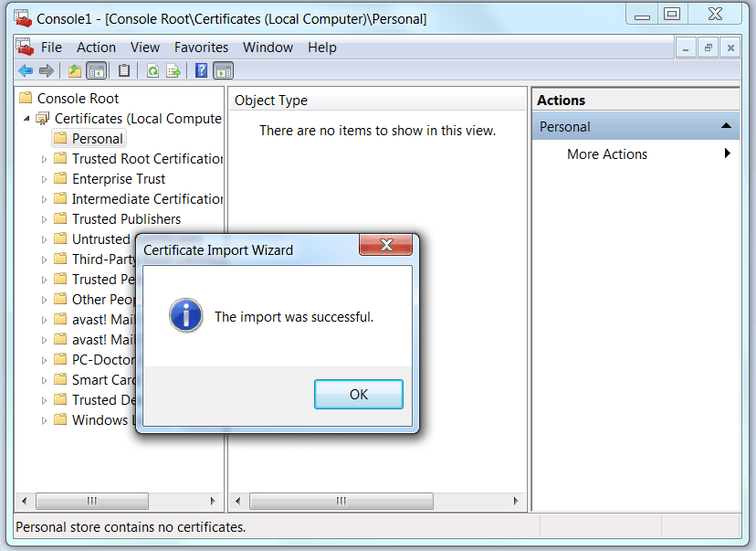Open the Action menu

pos(96,48)
